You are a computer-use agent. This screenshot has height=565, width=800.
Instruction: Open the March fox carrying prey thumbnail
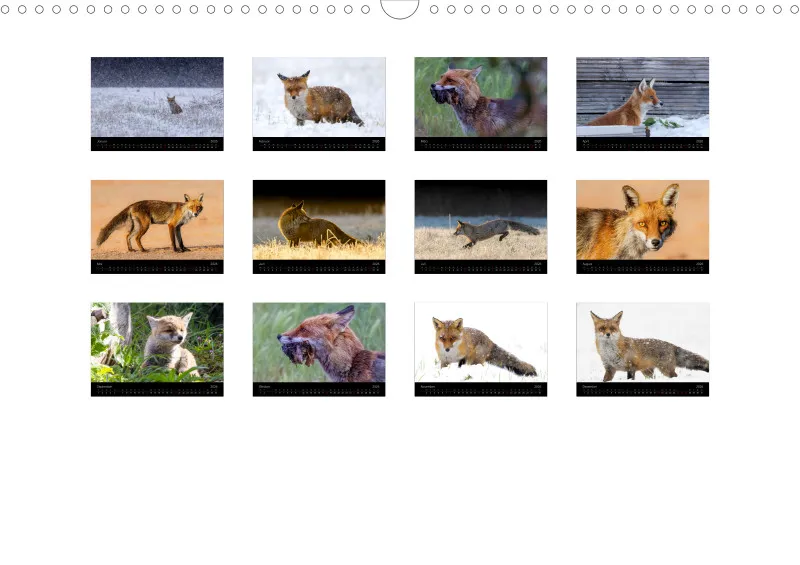point(481,104)
